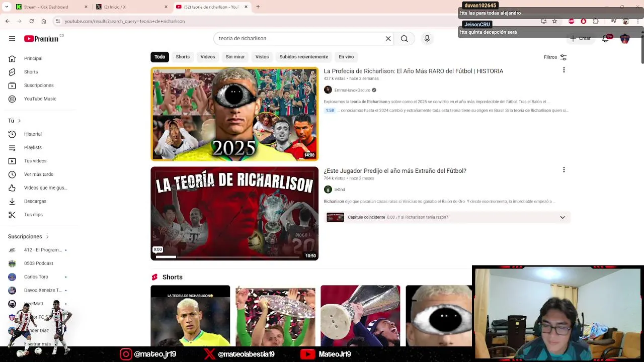Open the 0503 Podcast subscription
Viewport: 644px width, 362px height.
coord(38,263)
